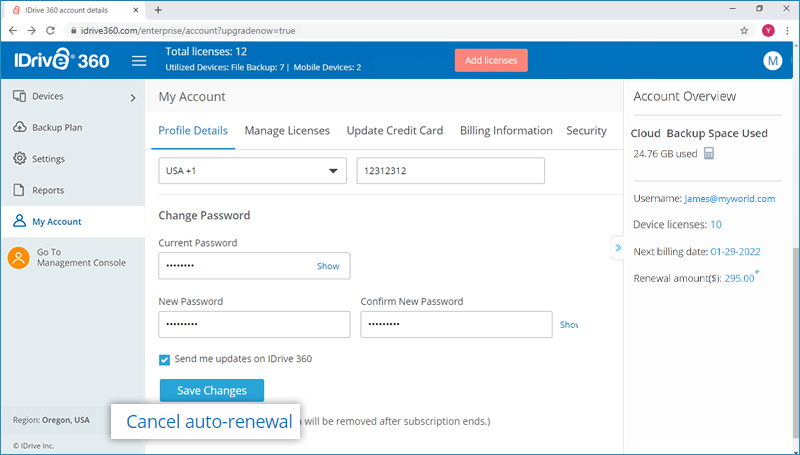Image resolution: width=800 pixels, height=455 pixels.
Task: Focus the phone number field 12312312
Action: pyautogui.click(x=451, y=171)
